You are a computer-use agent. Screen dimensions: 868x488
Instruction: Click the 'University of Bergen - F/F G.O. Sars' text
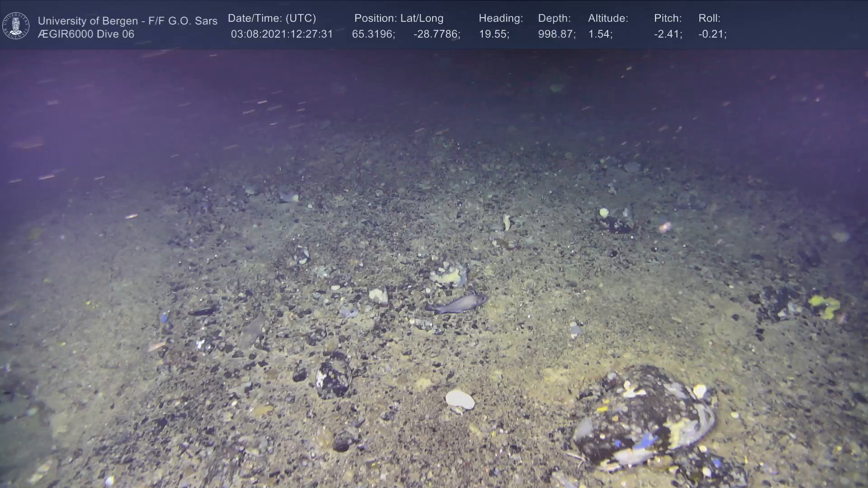(x=127, y=21)
